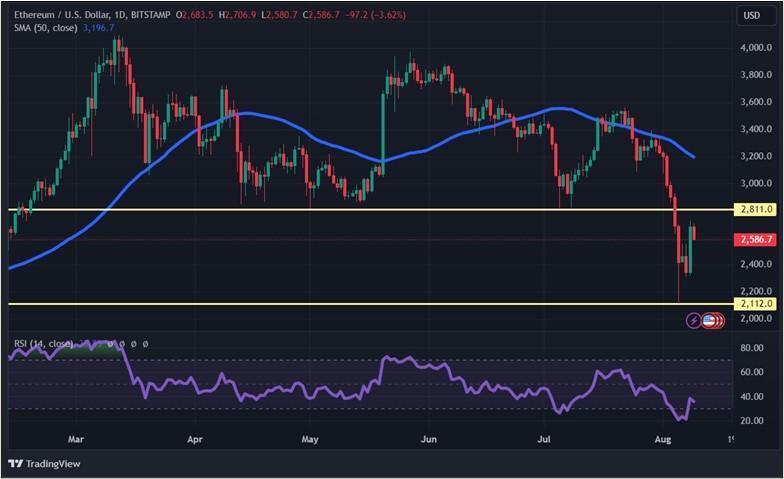The image size is (784, 479).
Task: Click the blue 3,196.7 SMA value
Action: pyautogui.click(x=98, y=28)
